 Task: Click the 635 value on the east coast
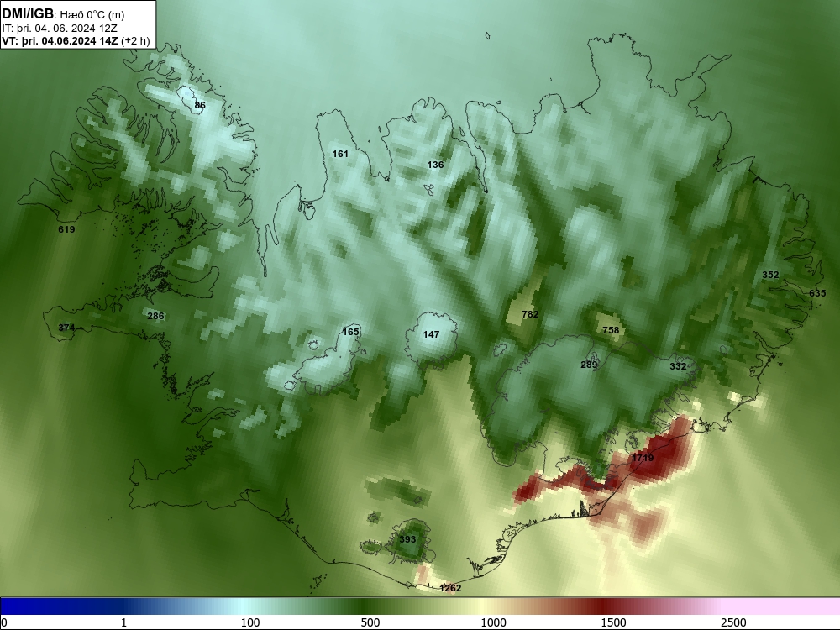[817, 293]
